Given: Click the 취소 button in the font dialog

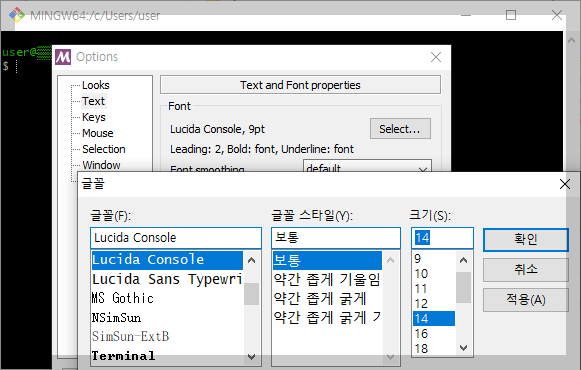Looking at the screenshot, I should pos(526,270).
